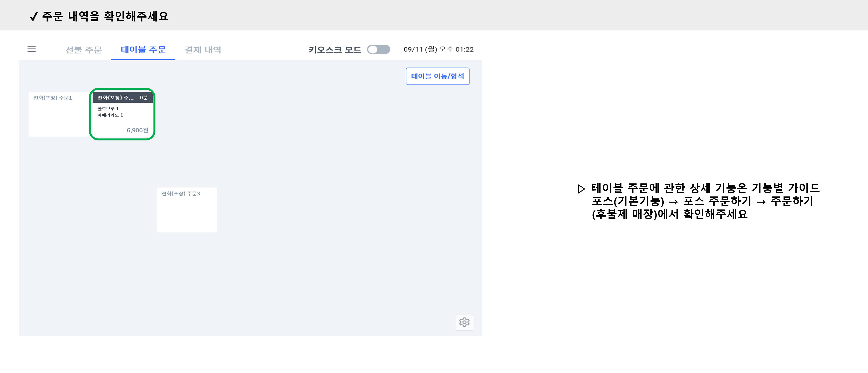
Task: Click the 주문 내역을 확인해주세요 heading
Action: coord(105,17)
